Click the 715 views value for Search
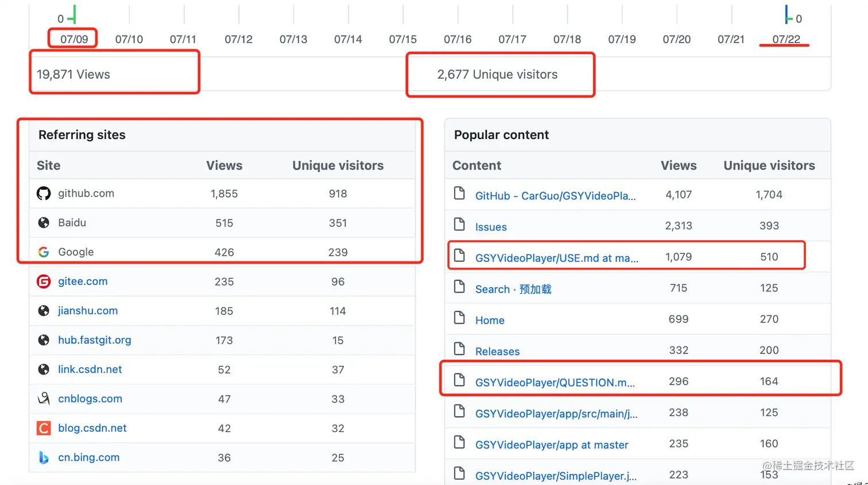The width and height of the screenshot is (868, 485). pos(679,288)
